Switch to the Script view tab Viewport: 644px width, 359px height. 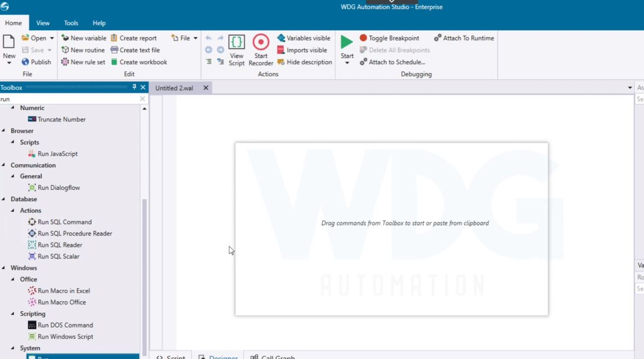171,357
